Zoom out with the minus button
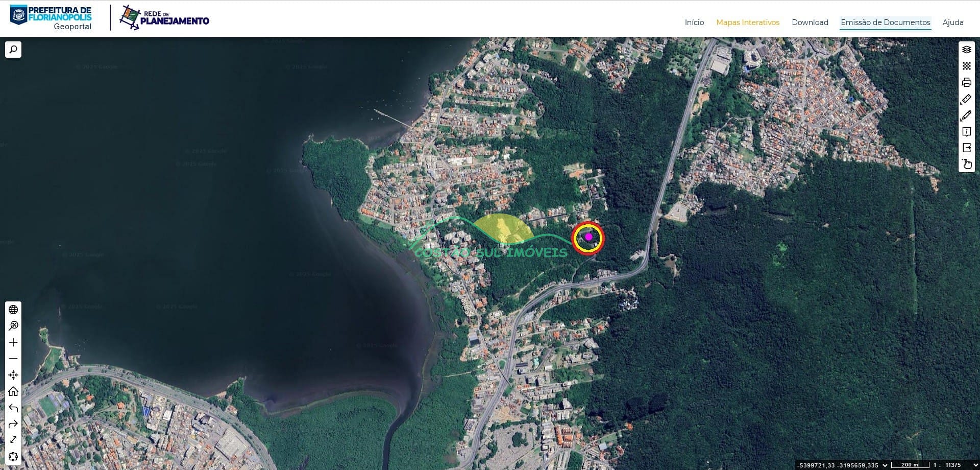980x470 pixels. pyautogui.click(x=13, y=359)
